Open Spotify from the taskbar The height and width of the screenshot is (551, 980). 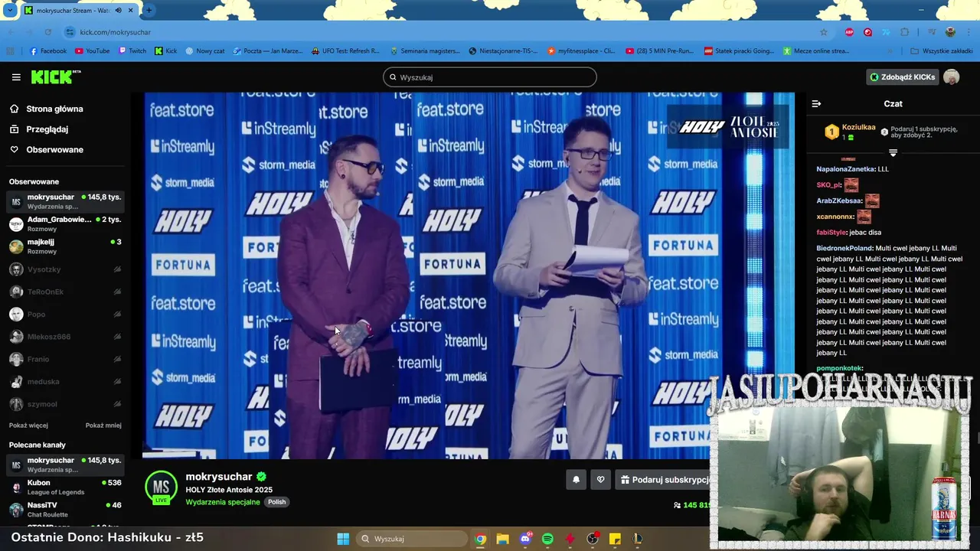pyautogui.click(x=547, y=539)
